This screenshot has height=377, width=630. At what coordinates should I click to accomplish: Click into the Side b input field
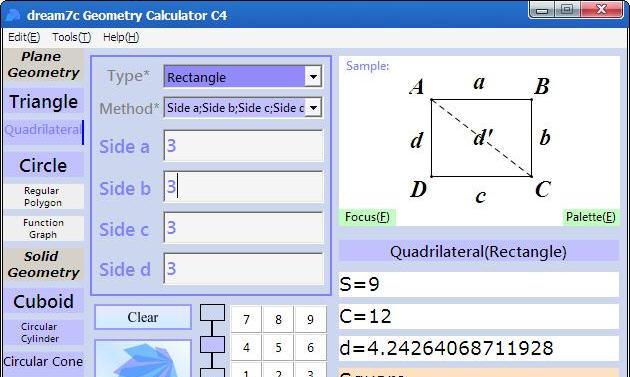tap(243, 186)
